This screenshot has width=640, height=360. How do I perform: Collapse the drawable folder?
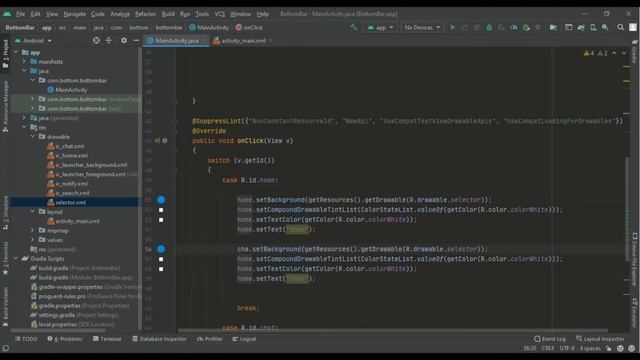tap(33, 137)
